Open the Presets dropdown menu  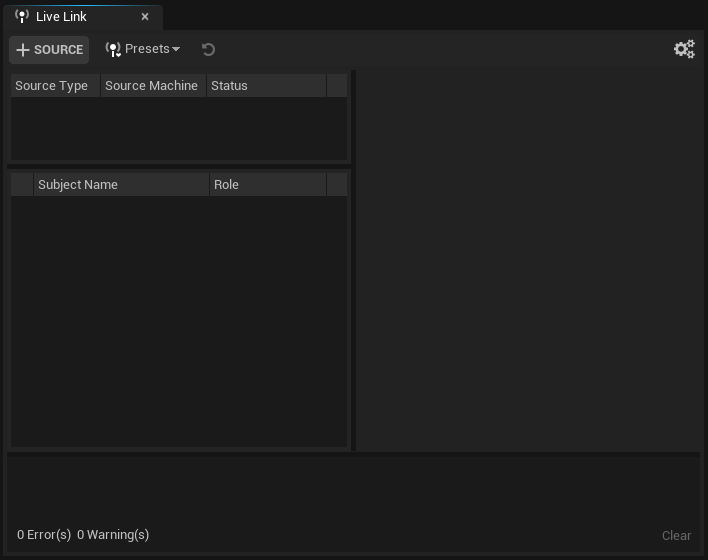(143, 49)
